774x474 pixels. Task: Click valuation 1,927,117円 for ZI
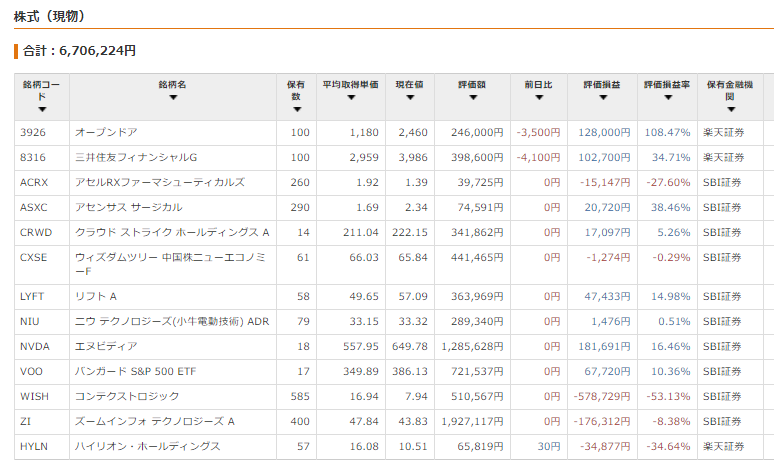click(472, 422)
